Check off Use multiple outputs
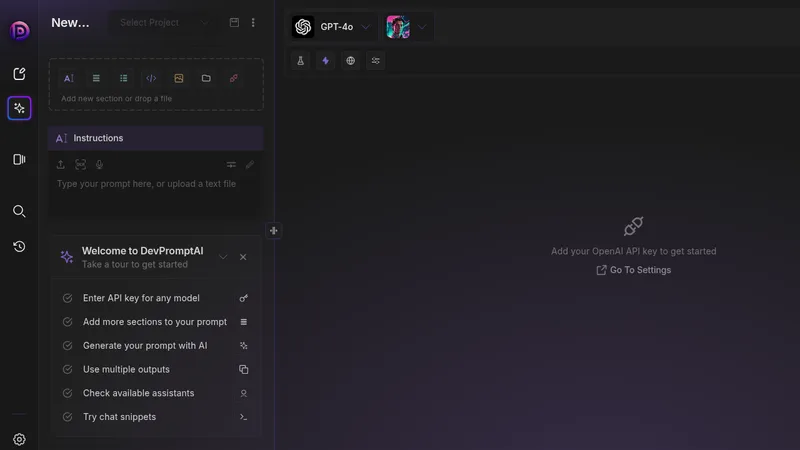Image resolution: width=800 pixels, height=450 pixels. 67,369
